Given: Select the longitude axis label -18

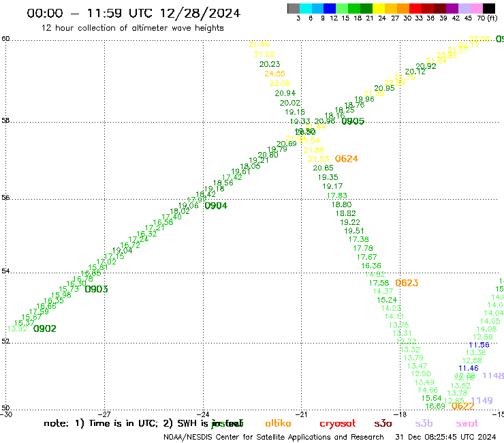Looking at the screenshot, I should click(400, 414).
